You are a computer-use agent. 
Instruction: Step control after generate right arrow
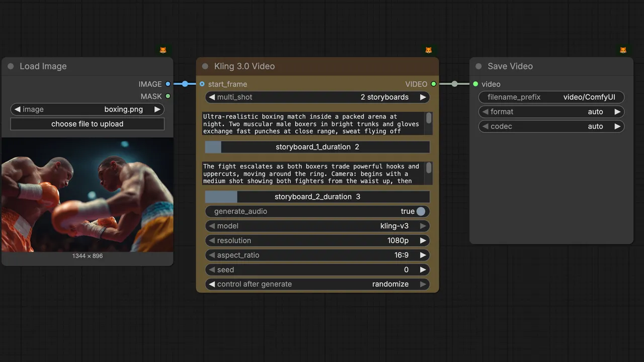[x=423, y=284]
